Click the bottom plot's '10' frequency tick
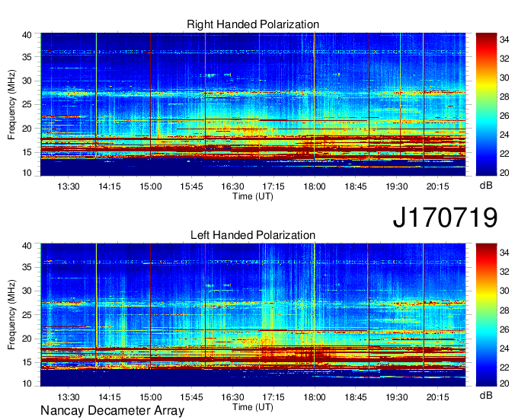This screenshot has width=518, height=420. coord(27,383)
